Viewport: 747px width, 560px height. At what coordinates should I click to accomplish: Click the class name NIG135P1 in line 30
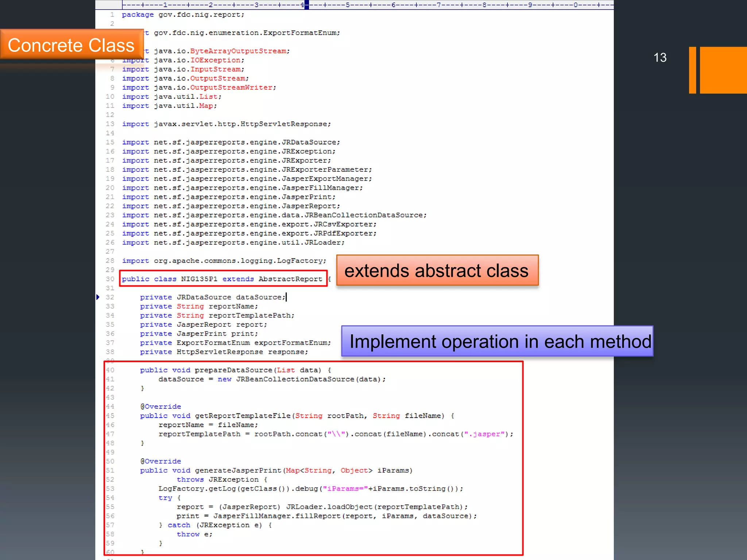click(x=199, y=279)
